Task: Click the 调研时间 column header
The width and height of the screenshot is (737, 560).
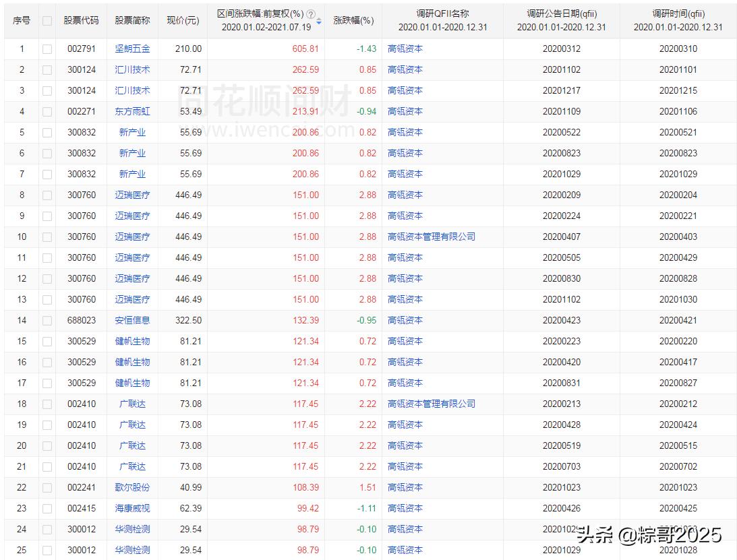Action: click(x=677, y=20)
